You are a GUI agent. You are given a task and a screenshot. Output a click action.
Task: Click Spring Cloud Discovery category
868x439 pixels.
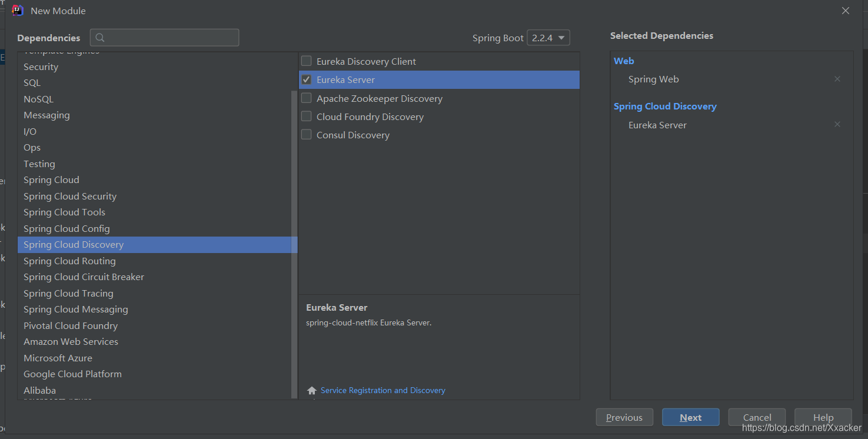157,245
